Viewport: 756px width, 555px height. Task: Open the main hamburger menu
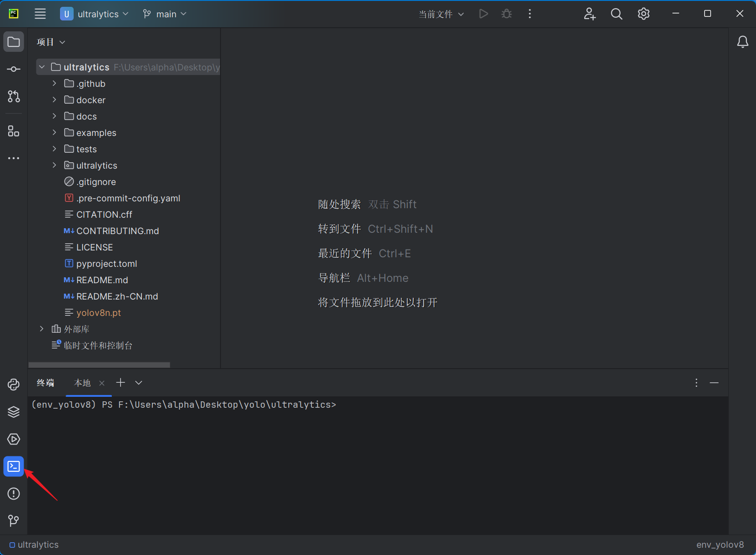40,14
